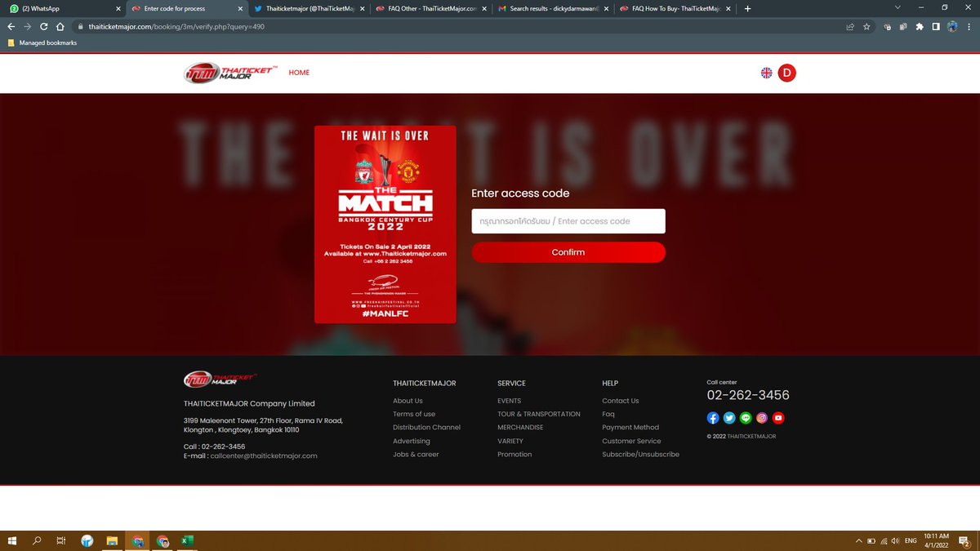Open Promotion footer link
Viewport: 980px width, 551px height.
tap(514, 454)
